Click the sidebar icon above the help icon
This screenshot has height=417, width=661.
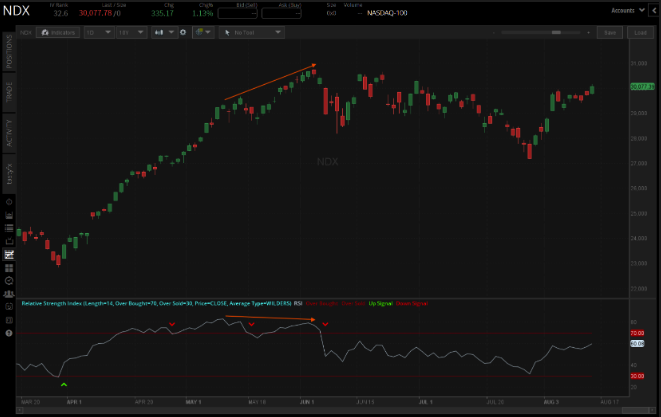[9, 320]
